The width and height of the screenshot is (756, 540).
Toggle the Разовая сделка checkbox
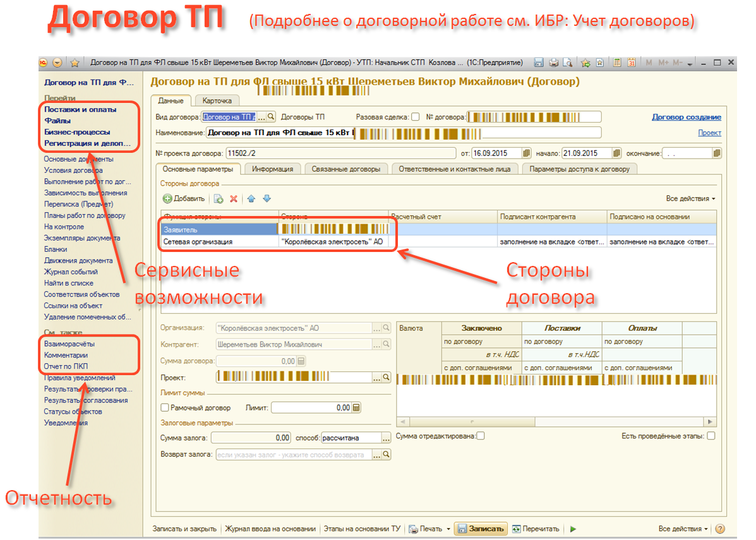click(415, 117)
